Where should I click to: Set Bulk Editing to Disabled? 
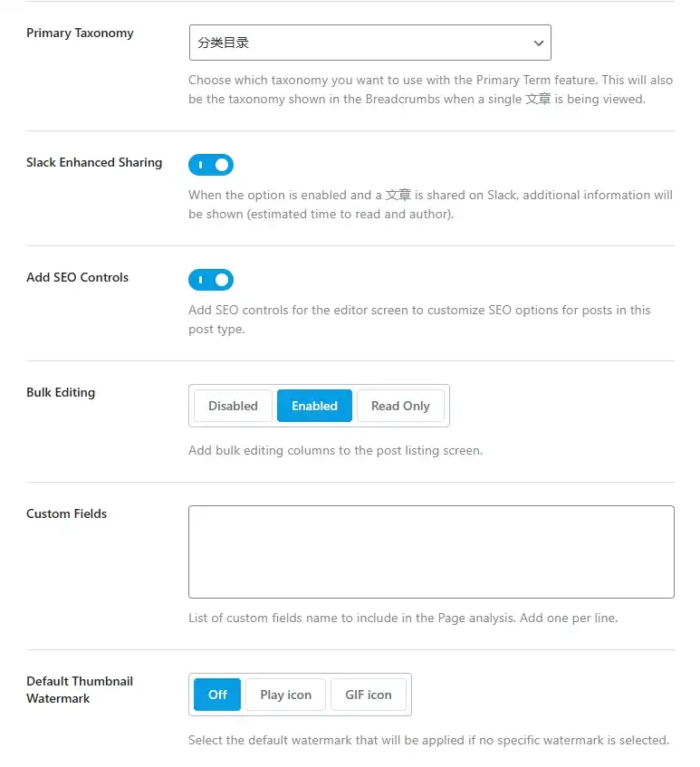(x=233, y=406)
